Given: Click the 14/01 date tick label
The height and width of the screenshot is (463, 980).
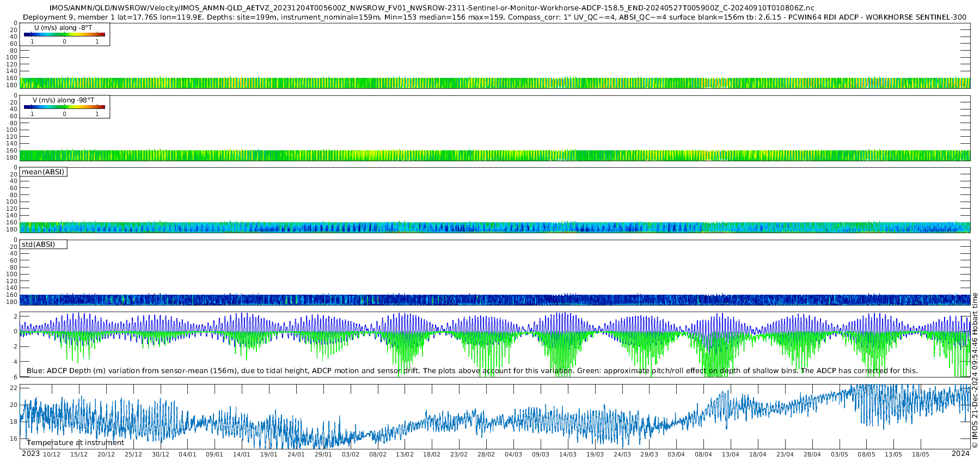Looking at the screenshot, I should point(242,454).
